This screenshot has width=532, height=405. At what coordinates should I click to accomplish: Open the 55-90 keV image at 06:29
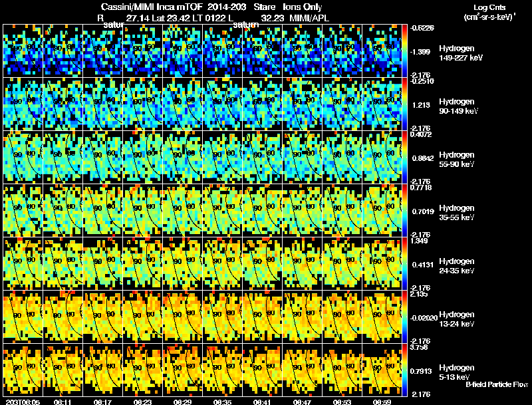click(182, 158)
